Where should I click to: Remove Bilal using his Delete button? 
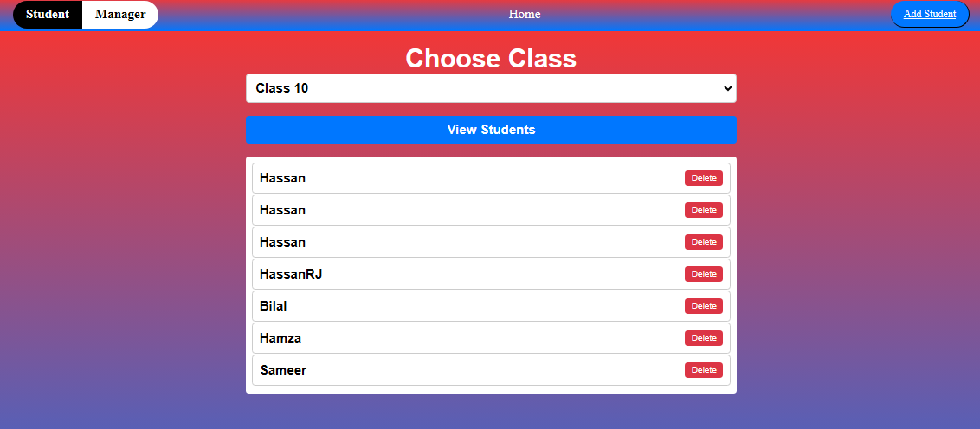point(704,306)
